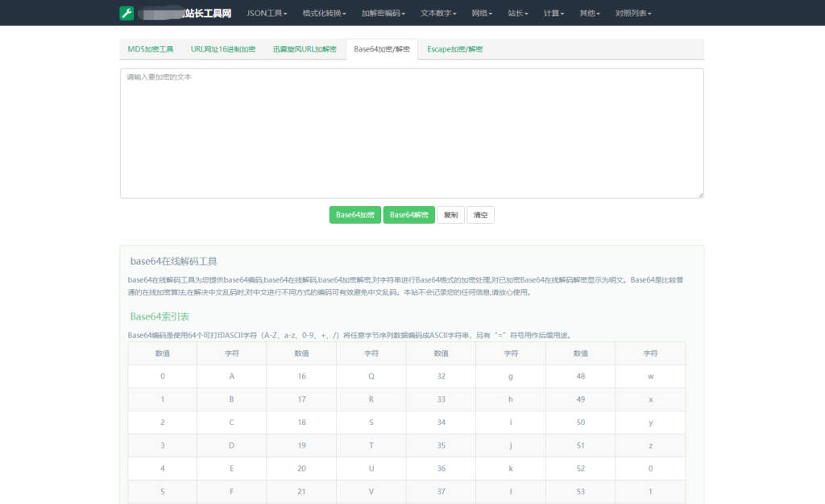Click the 清空 clear button
Screen dimensions: 825x504
tap(480, 215)
